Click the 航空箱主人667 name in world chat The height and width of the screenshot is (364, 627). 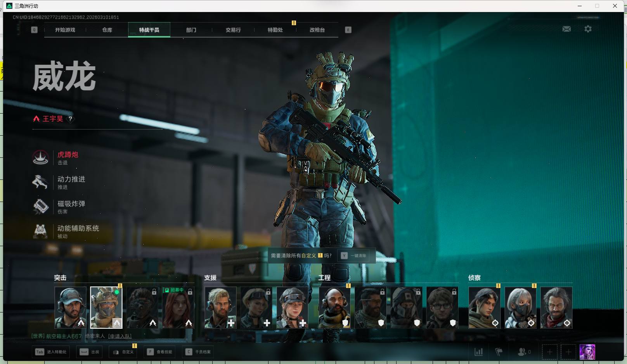pos(64,336)
